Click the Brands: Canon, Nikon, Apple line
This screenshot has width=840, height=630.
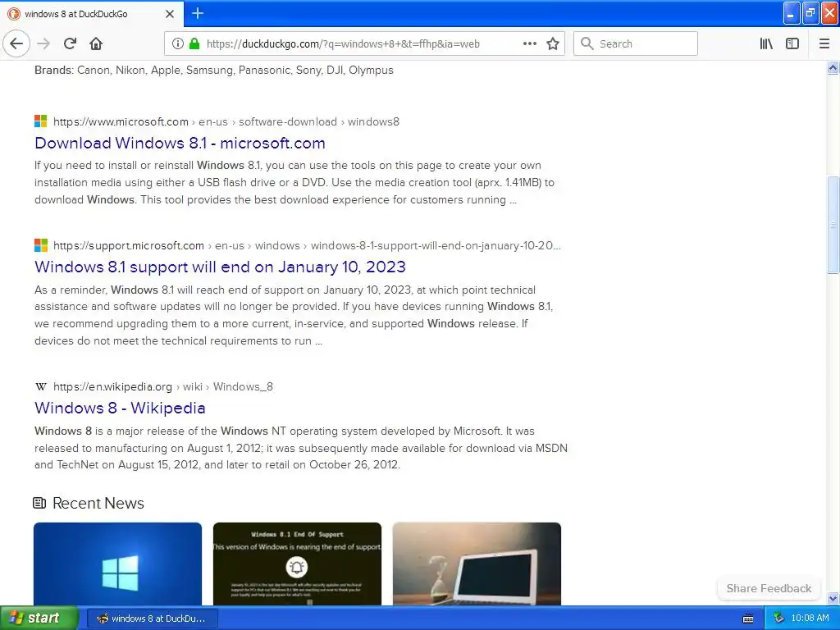pyautogui.click(x=214, y=71)
